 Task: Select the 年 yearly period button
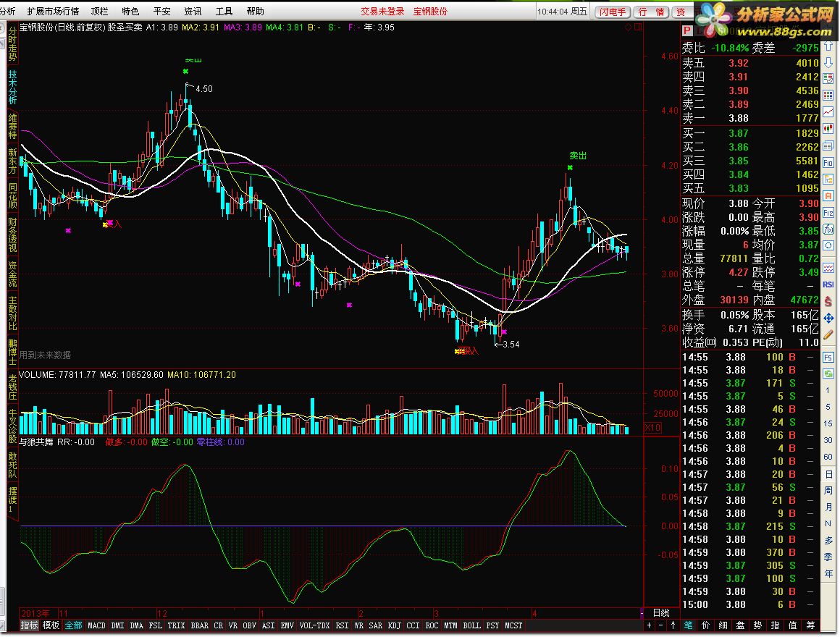(828, 573)
